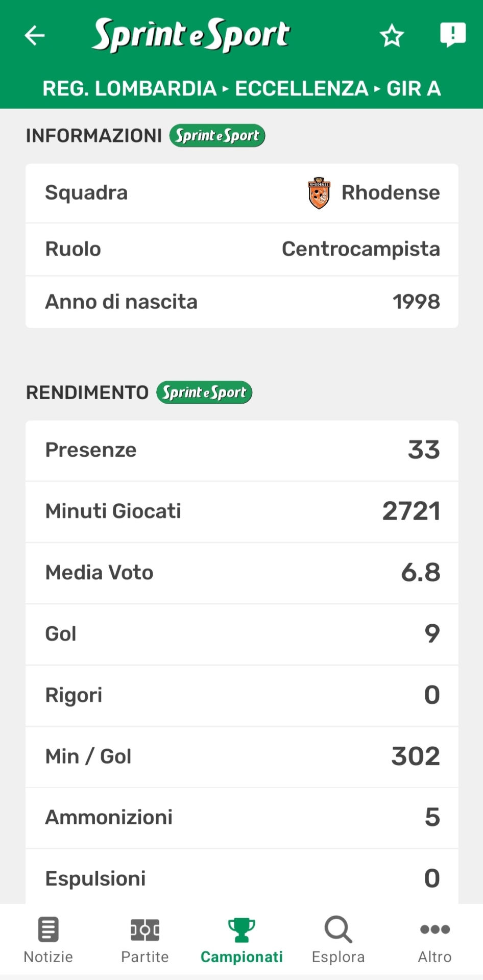Image resolution: width=483 pixels, height=980 pixels.
Task: Tap the back arrow icon
Action: pos(35,35)
